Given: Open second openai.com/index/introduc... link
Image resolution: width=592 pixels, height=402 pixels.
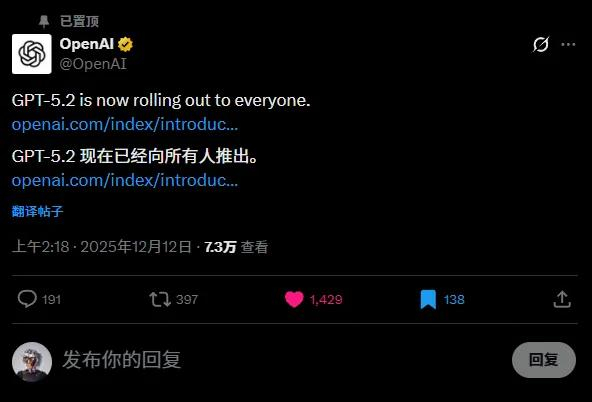Looking at the screenshot, I should (125, 180).
